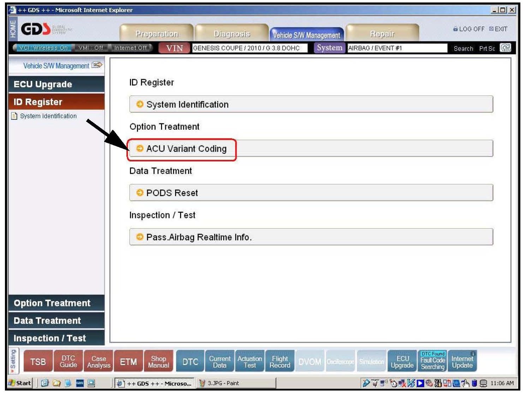
Task: Click Fault Code Searching icon
Action: [x=432, y=362]
